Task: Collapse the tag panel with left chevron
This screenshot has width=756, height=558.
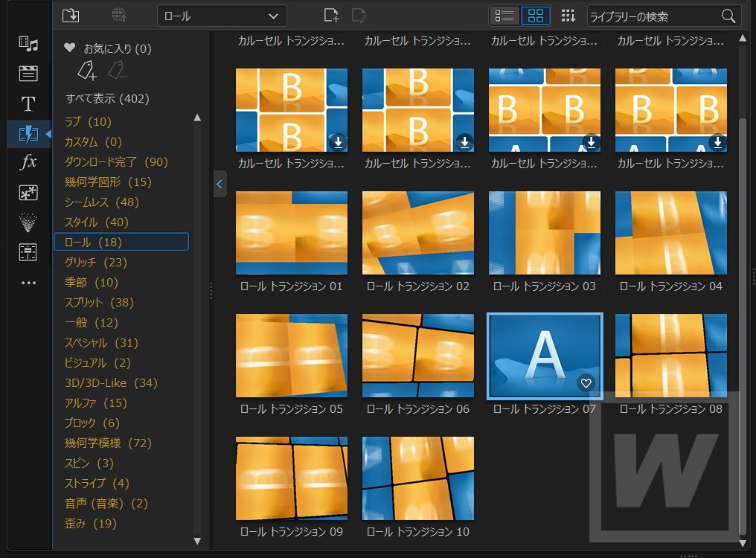Action: 220,184
